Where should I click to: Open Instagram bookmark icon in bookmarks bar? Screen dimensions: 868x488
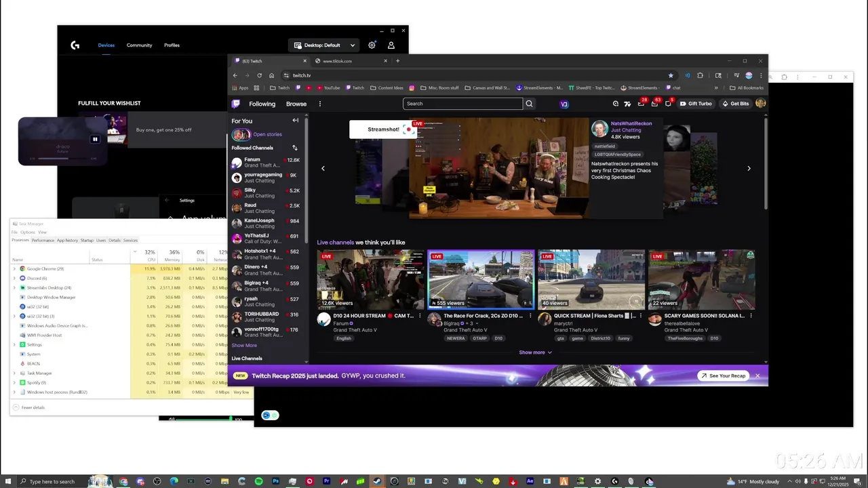point(412,87)
